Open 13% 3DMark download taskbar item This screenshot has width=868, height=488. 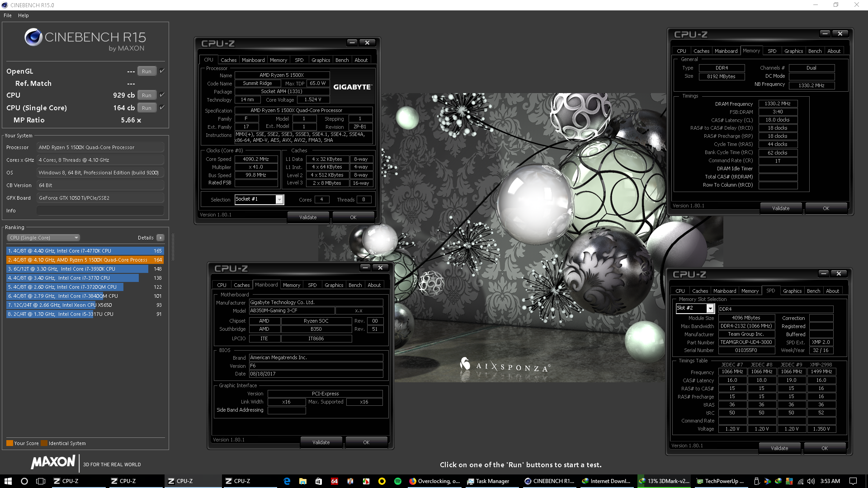(x=664, y=481)
